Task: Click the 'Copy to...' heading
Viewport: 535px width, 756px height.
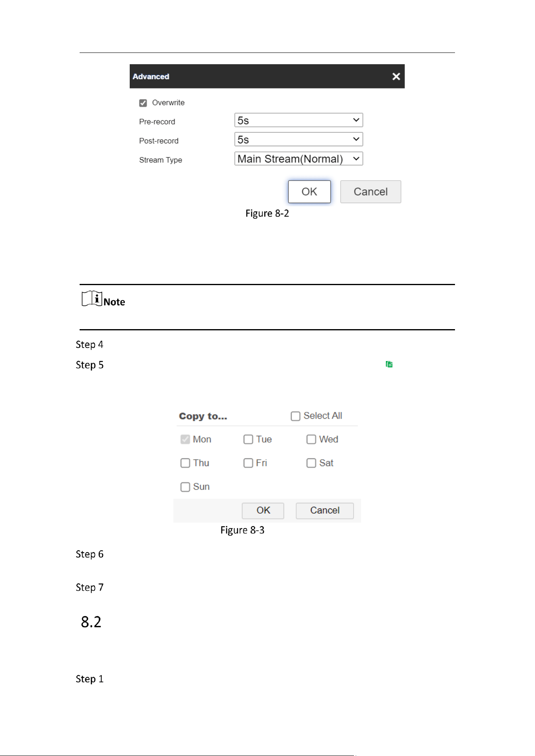Action: coord(203,416)
